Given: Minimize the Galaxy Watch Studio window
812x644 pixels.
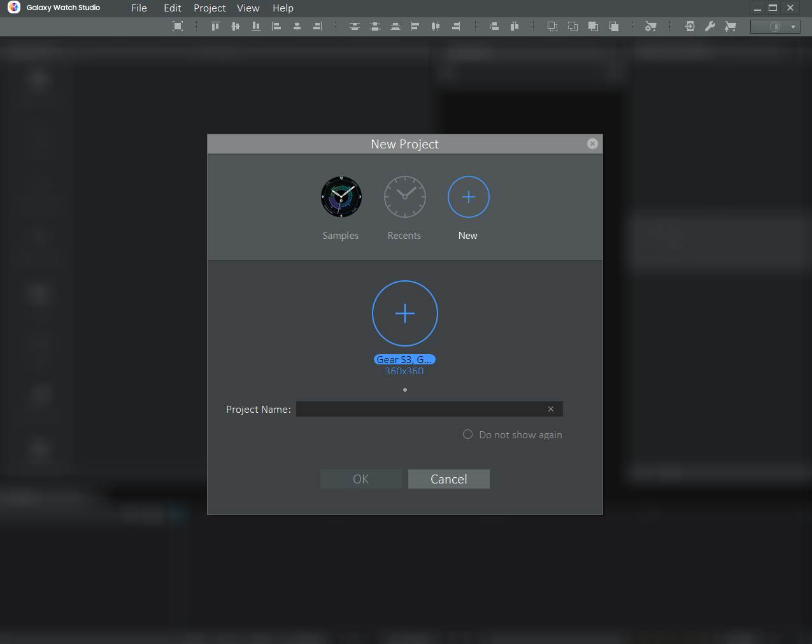Looking at the screenshot, I should 757,8.
